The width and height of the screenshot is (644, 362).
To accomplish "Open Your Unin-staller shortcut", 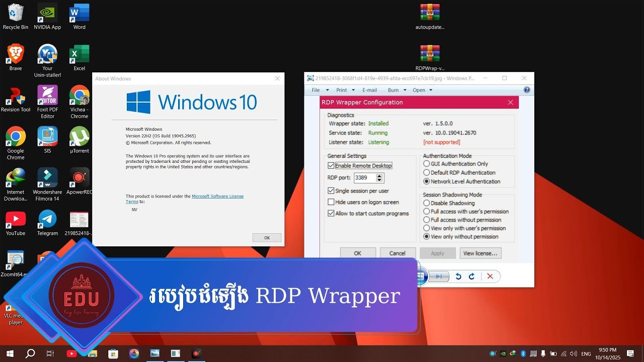I will click(x=47, y=61).
